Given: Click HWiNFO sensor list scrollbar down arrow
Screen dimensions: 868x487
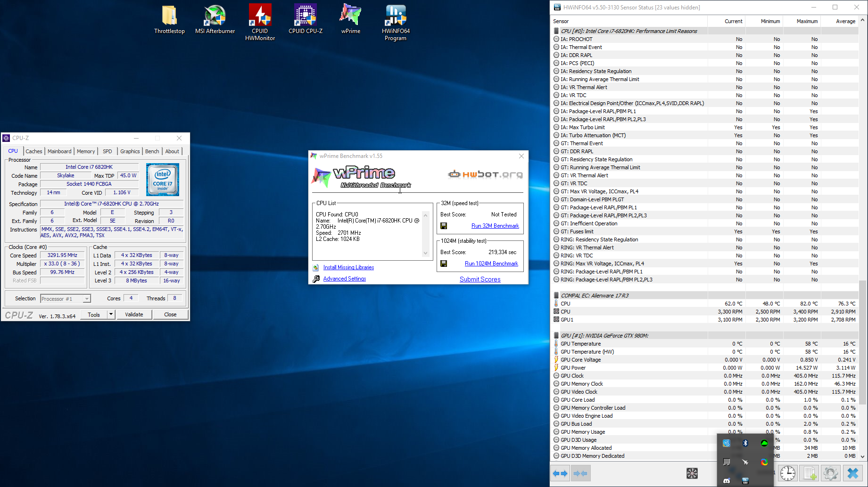Looking at the screenshot, I should tap(863, 456).
